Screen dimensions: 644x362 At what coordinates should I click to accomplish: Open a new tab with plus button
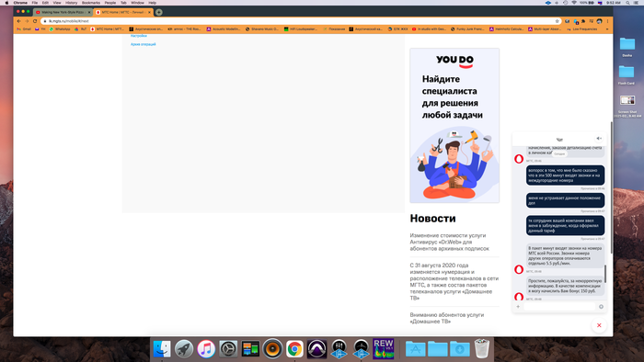(159, 12)
